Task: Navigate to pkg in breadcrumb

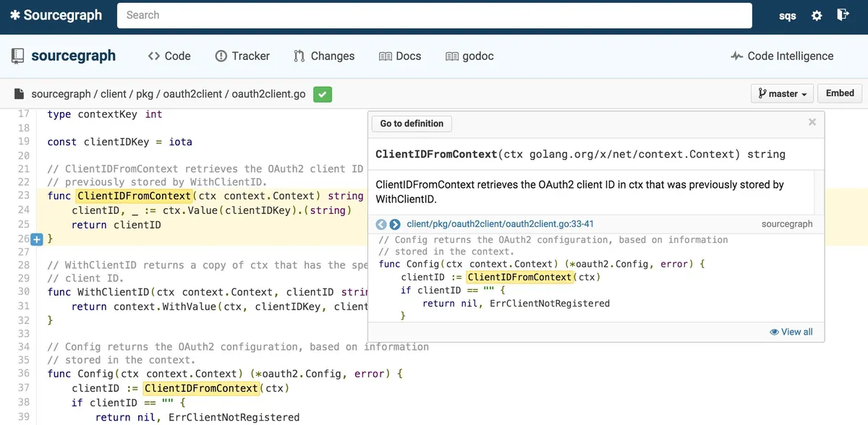Action: pyautogui.click(x=145, y=94)
